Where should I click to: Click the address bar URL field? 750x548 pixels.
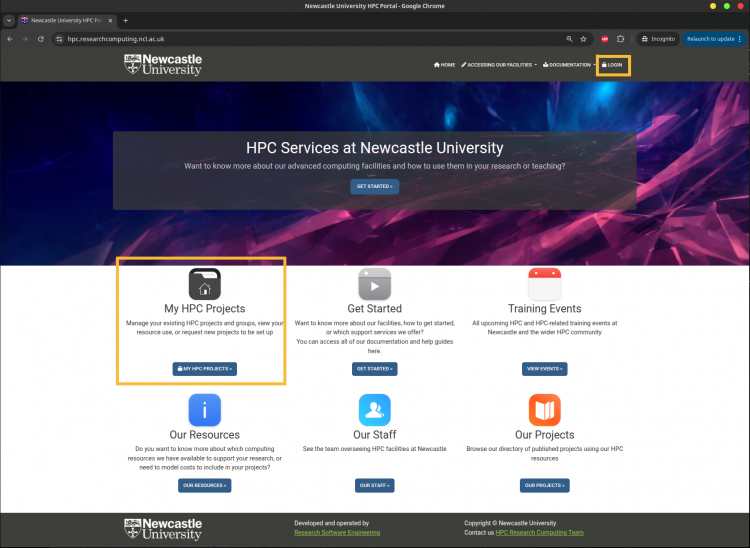pyautogui.click(x=300, y=39)
